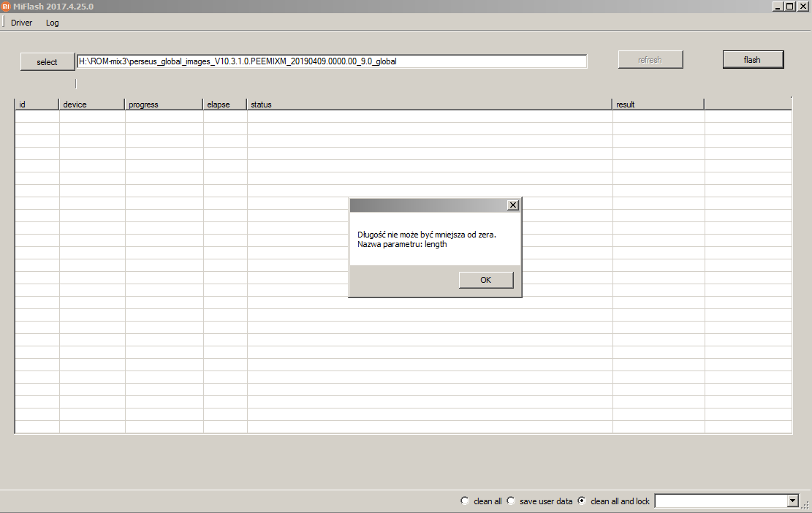
Task: Minimize the MiFlash window
Action: click(x=778, y=7)
